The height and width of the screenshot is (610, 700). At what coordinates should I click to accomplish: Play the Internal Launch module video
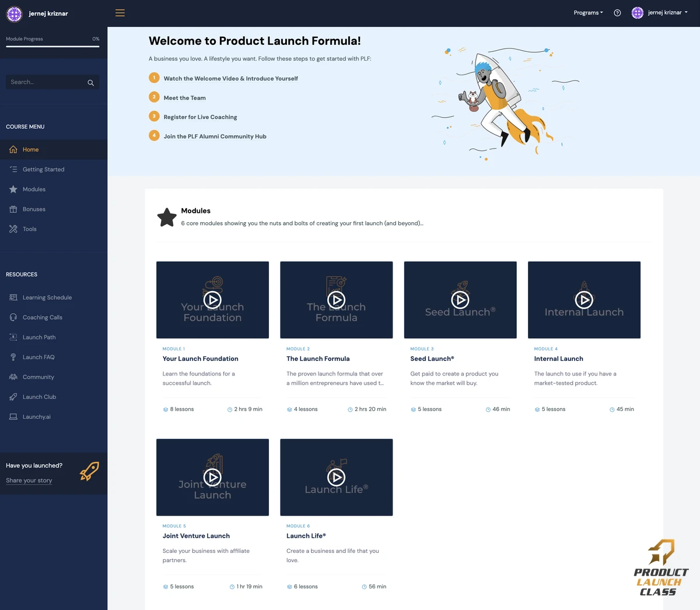[x=584, y=300]
